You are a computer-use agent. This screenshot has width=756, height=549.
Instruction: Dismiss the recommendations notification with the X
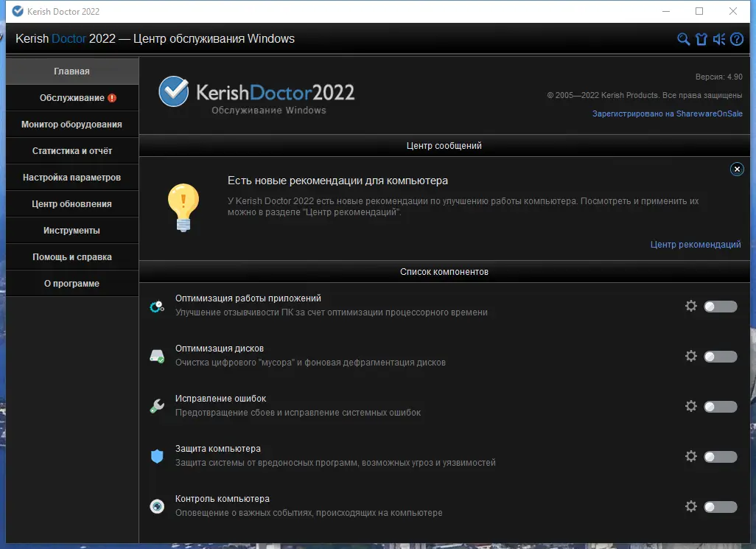(x=737, y=169)
